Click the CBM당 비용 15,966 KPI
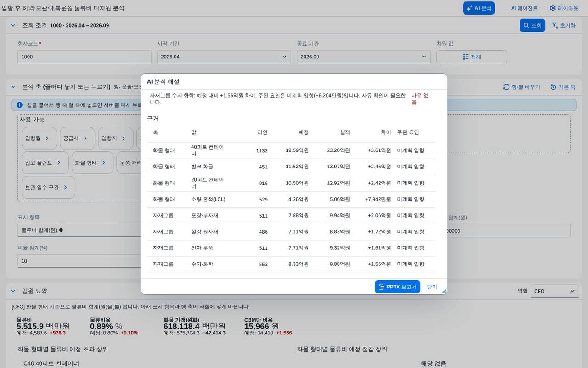 click(x=268, y=326)
